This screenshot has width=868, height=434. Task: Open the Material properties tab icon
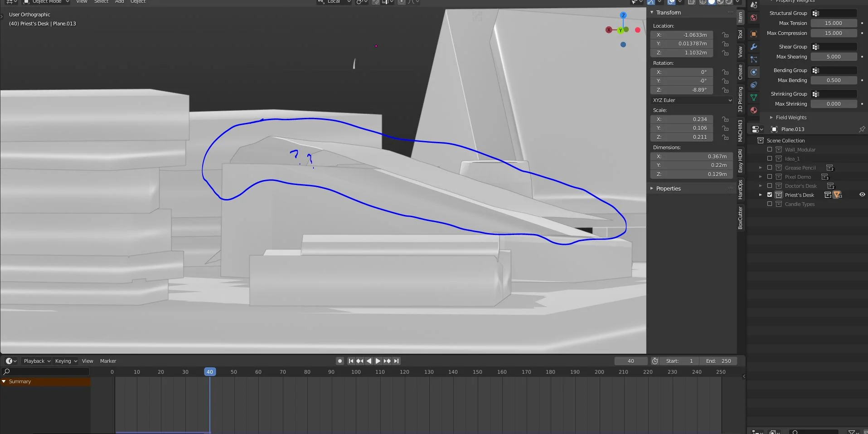pos(754,110)
